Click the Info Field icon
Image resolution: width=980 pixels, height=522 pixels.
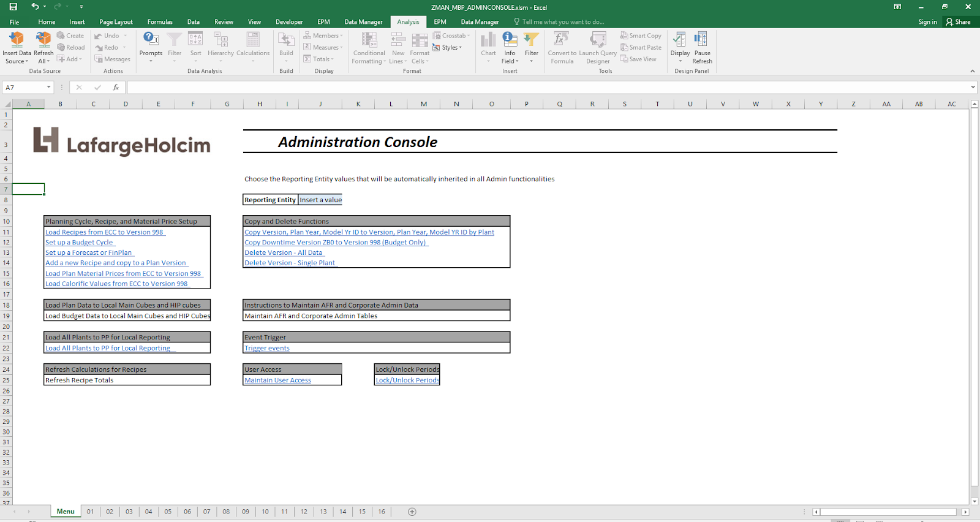pyautogui.click(x=510, y=40)
